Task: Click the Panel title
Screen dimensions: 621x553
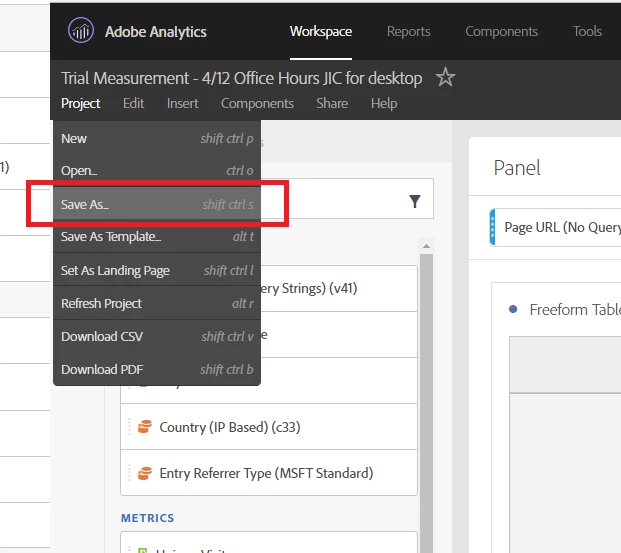Action: click(x=517, y=168)
